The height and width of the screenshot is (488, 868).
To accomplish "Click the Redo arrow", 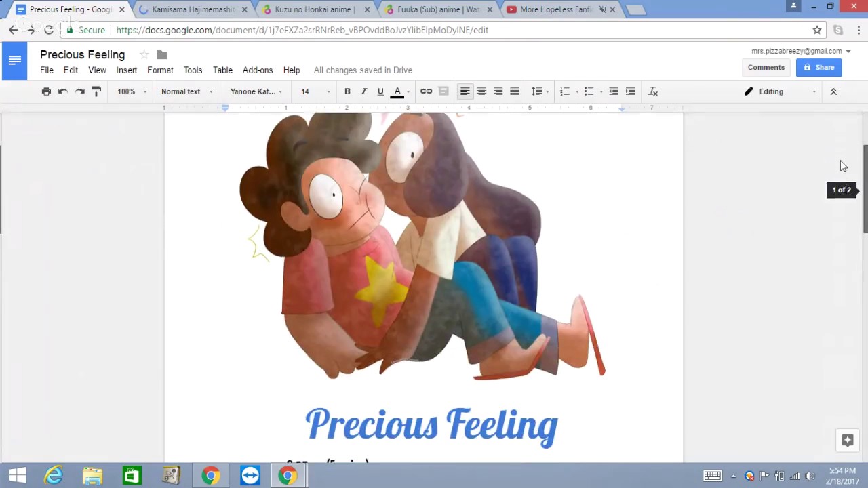I will [x=80, y=91].
